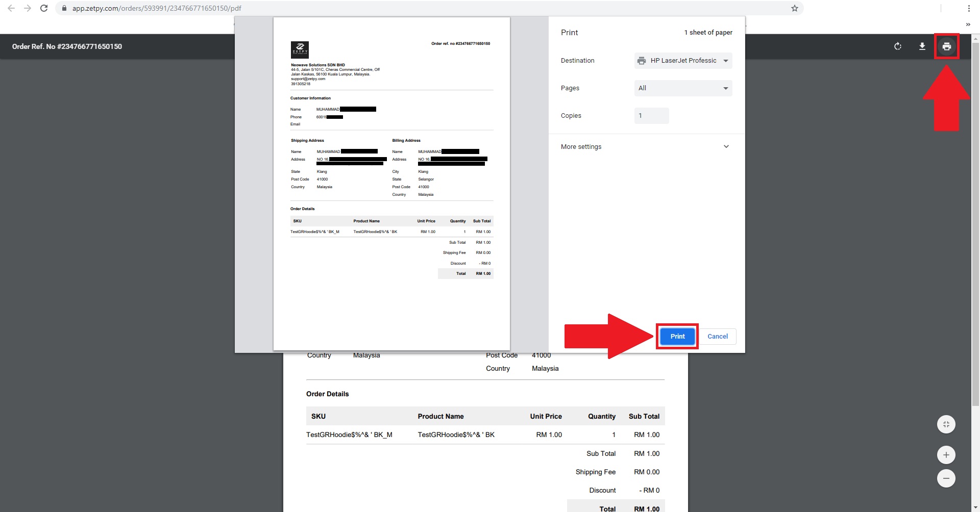Click the "Product Name" column header in background PDF

(441, 417)
